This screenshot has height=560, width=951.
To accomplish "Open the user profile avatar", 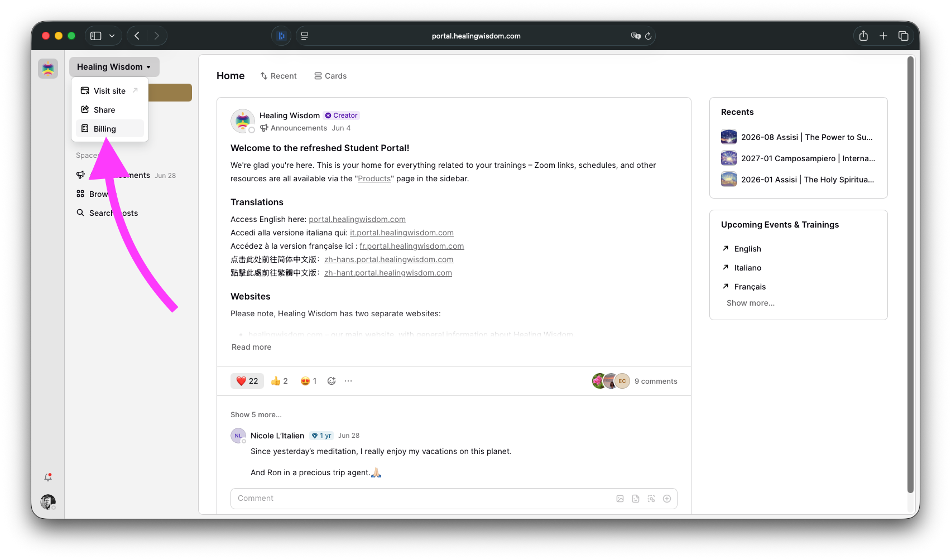I will tap(48, 502).
